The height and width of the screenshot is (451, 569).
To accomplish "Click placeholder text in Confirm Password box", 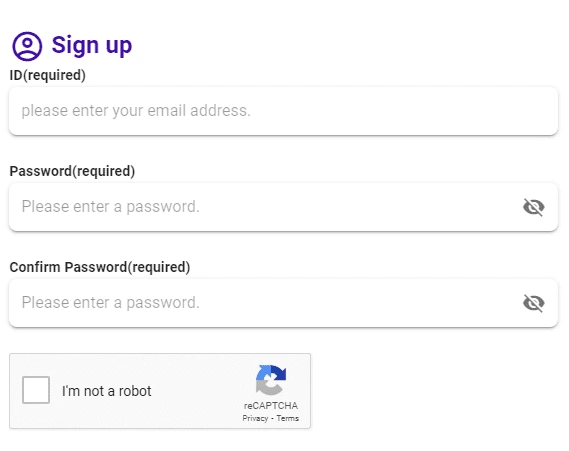I will pyautogui.click(x=111, y=302).
